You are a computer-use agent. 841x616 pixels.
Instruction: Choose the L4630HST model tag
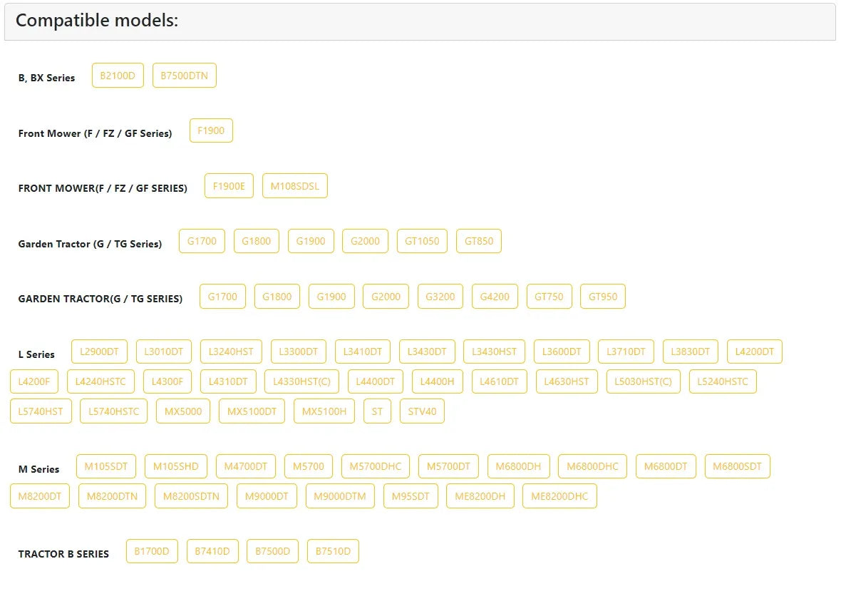pyautogui.click(x=567, y=381)
